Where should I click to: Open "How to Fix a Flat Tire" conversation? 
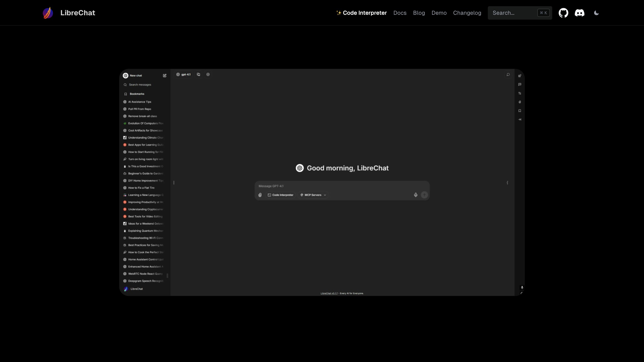pyautogui.click(x=141, y=188)
